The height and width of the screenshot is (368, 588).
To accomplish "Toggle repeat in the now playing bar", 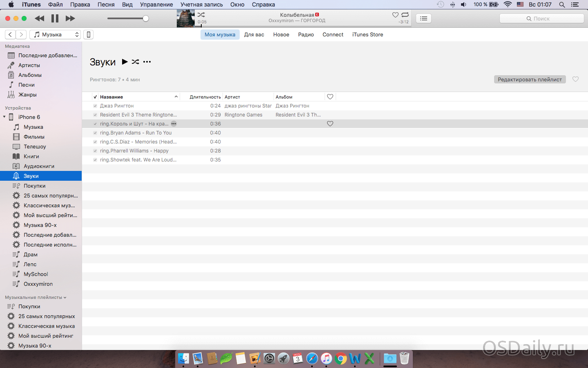I will (405, 15).
